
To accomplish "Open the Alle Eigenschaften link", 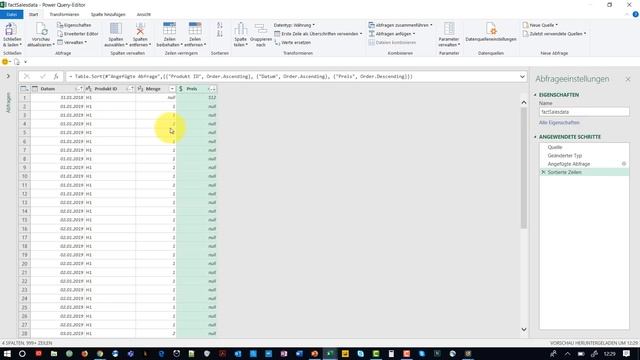I will (559, 122).
